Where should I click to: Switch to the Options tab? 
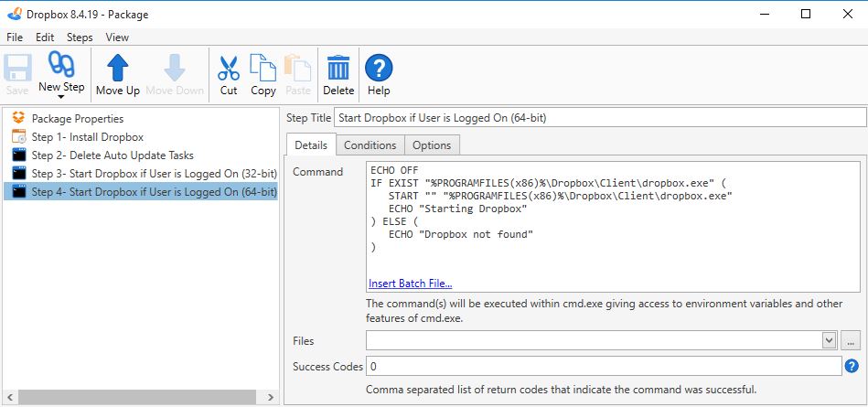click(x=432, y=145)
